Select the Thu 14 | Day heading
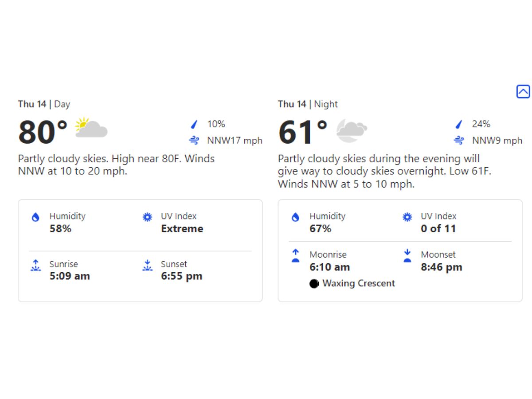The height and width of the screenshot is (399, 532). click(x=44, y=104)
